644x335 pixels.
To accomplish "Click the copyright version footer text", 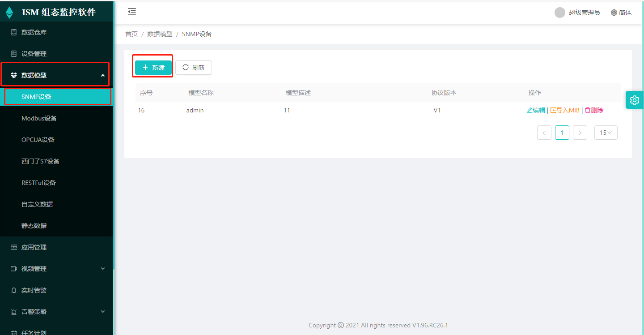I will (x=378, y=325).
